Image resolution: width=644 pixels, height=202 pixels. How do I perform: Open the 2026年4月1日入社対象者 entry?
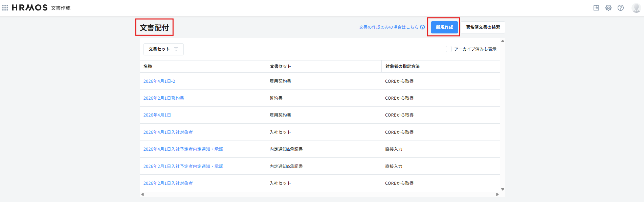(168, 132)
